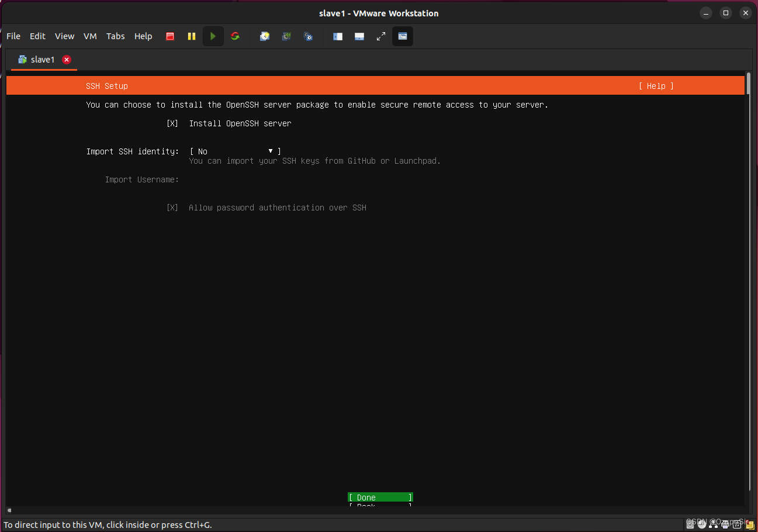
Task: Power on the VM with the green play icon
Action: click(x=213, y=36)
